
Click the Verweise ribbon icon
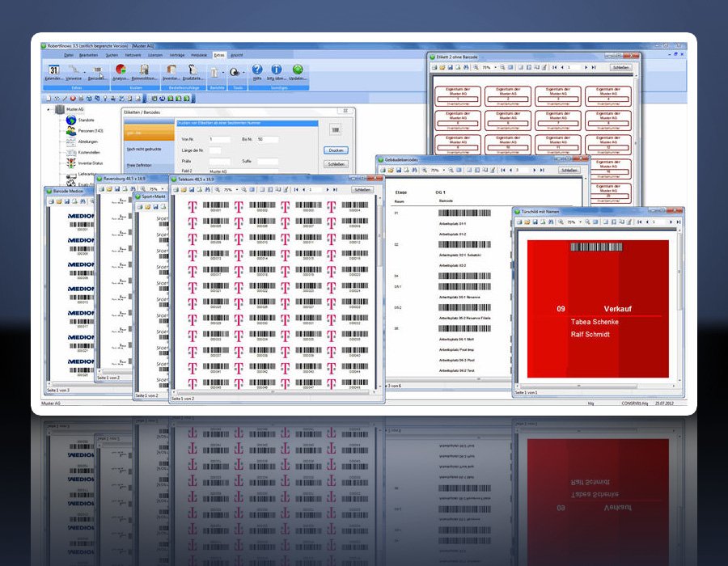point(74,73)
